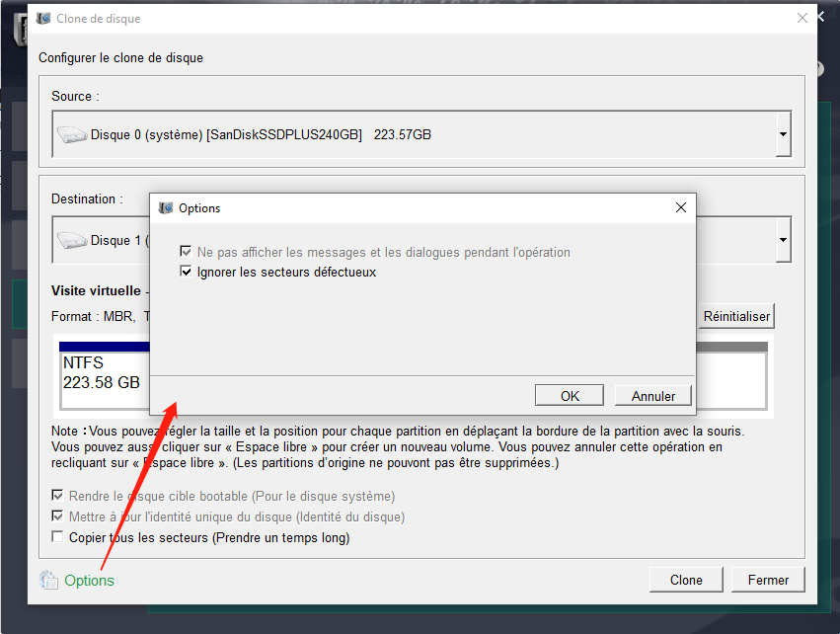Screen dimensions: 840x634
Task: Toggle the Ignorer les secteurs défectueux checkbox
Action: coord(187,271)
